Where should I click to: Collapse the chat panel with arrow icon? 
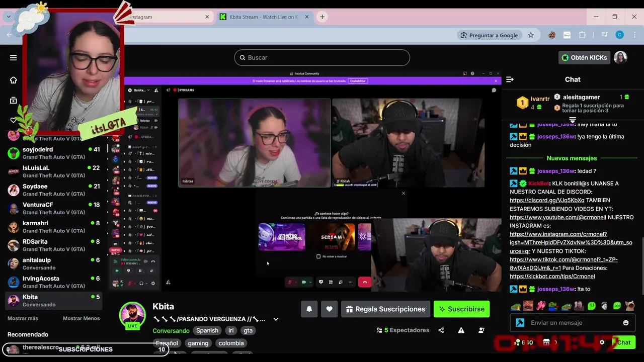(x=510, y=79)
